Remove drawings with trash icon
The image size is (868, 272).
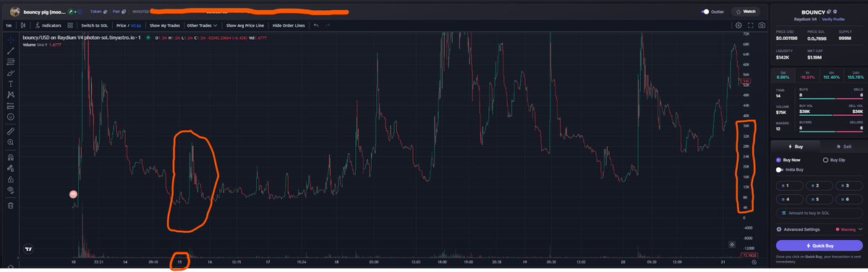pyautogui.click(x=10, y=205)
